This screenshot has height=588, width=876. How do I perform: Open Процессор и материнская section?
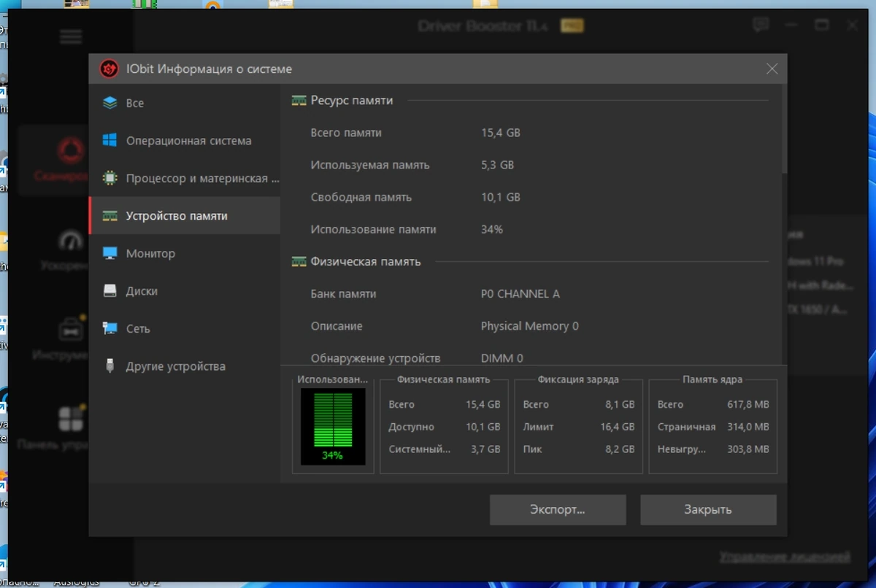[184, 178]
